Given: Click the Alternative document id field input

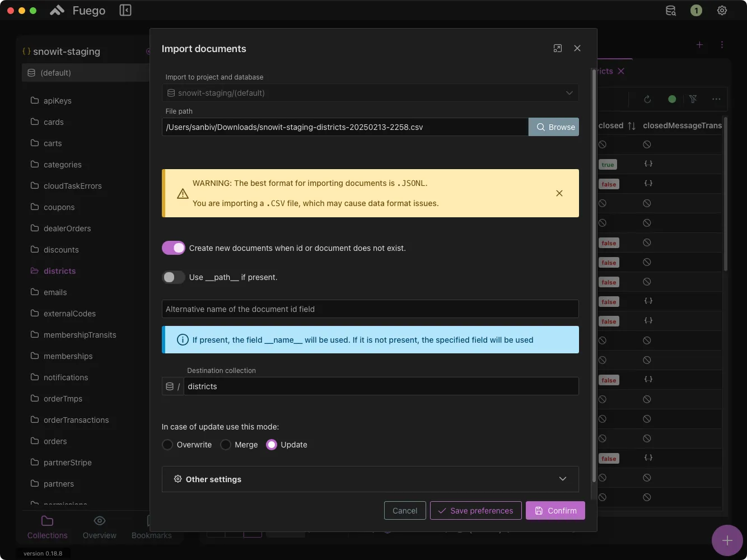Looking at the screenshot, I should pos(370,309).
